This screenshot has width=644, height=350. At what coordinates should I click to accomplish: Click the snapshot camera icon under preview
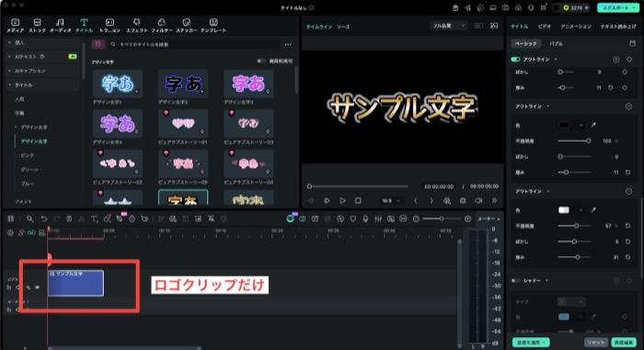pyautogui.click(x=463, y=201)
